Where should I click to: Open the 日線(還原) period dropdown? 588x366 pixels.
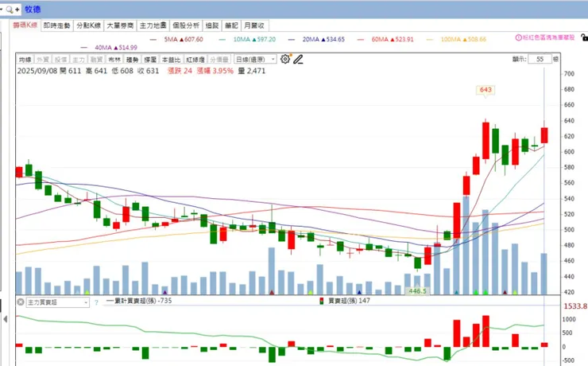(x=255, y=60)
